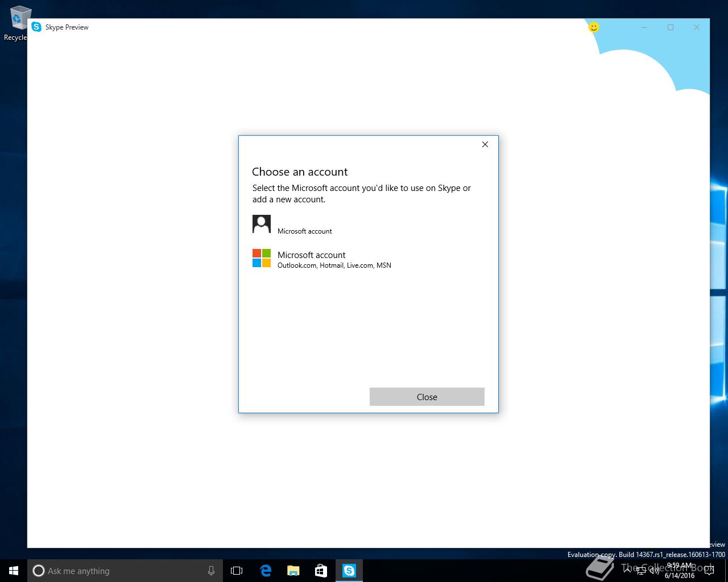Viewport: 728px width, 582px height.
Task: Click the Cortana 'Ask me anything' search box
Action: point(125,571)
